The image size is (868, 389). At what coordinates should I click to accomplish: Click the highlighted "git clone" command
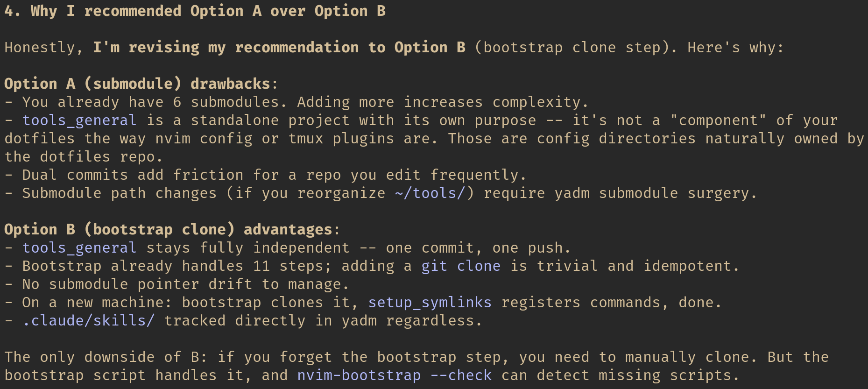click(x=460, y=266)
